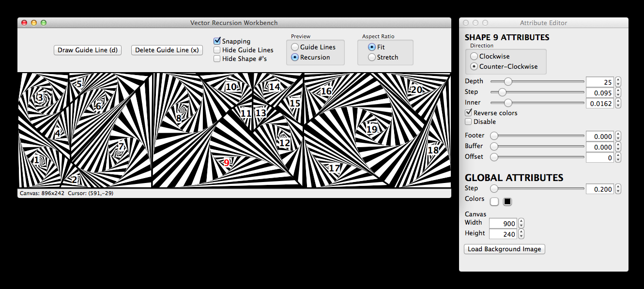Select shape 6 on the canvas
The height and width of the screenshot is (289, 644).
(98, 106)
